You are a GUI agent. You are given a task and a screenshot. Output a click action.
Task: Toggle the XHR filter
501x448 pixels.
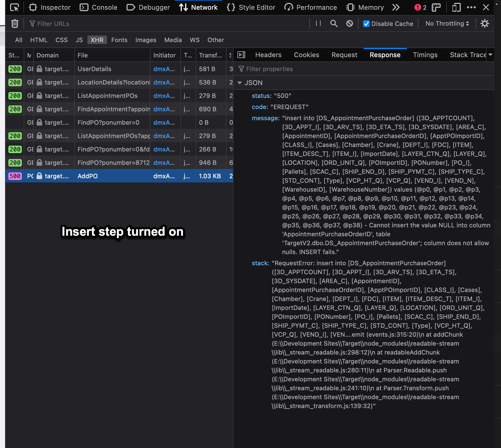pyautogui.click(x=97, y=40)
